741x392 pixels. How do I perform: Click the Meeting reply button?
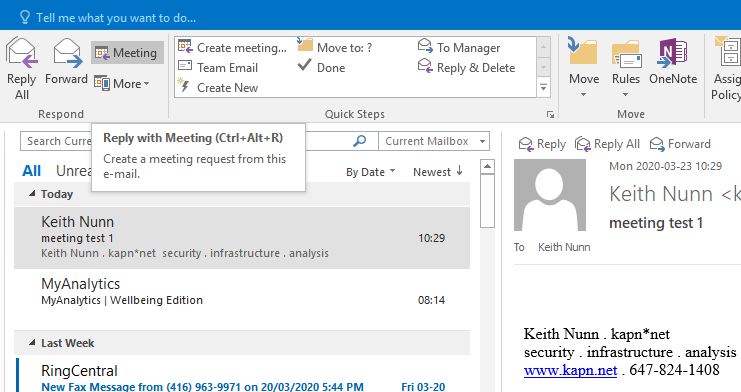coord(127,52)
